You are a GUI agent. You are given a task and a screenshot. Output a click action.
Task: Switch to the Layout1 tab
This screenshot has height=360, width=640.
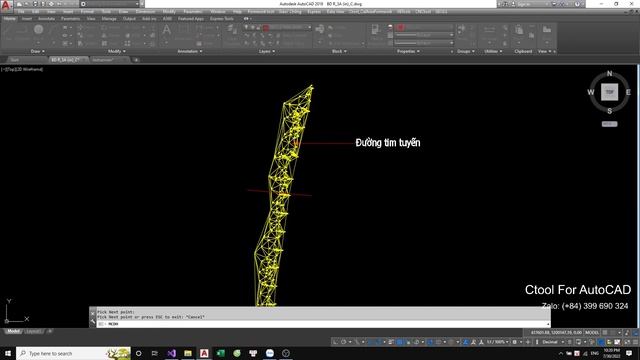point(33,331)
